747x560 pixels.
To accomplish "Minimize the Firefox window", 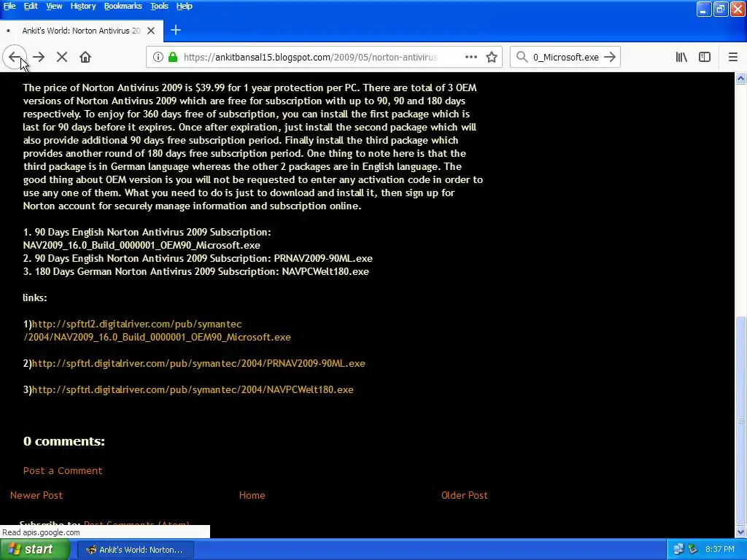I will 704,9.
